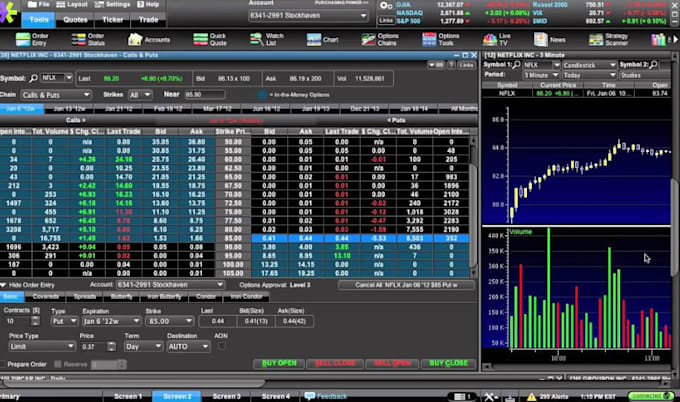Viewport: 680px width, 402px height.
Task: Switch to the Quotes tab
Action: click(x=75, y=20)
